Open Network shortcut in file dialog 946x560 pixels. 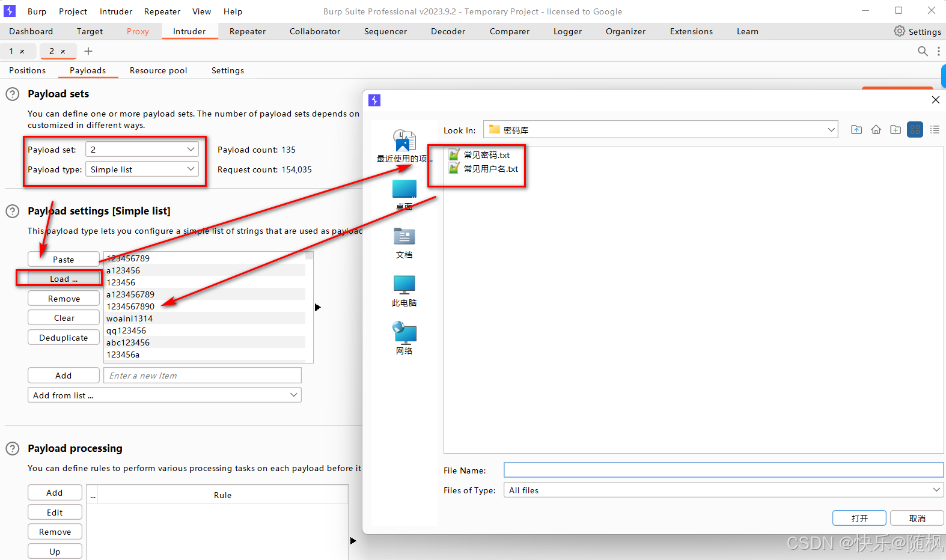(x=404, y=338)
